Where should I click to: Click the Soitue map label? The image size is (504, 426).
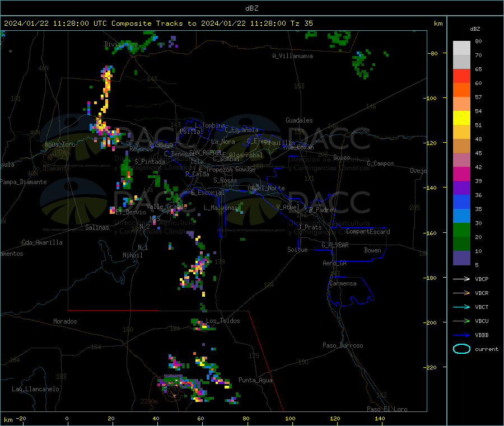[x=297, y=250]
